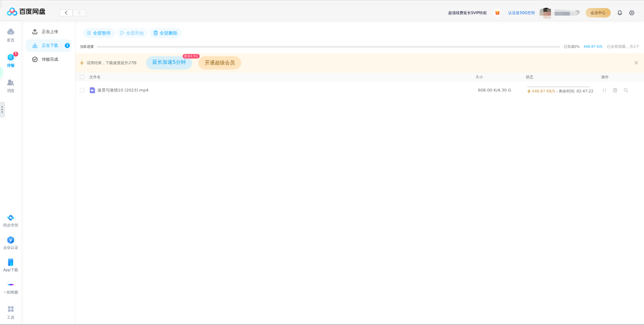The width and height of the screenshot is (644, 325).
Task: Locate file using the magnifier icon in row
Action: click(x=626, y=90)
